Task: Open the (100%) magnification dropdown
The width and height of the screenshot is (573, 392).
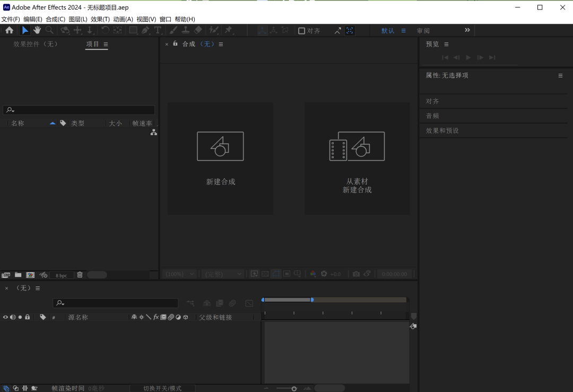Action: click(x=180, y=274)
